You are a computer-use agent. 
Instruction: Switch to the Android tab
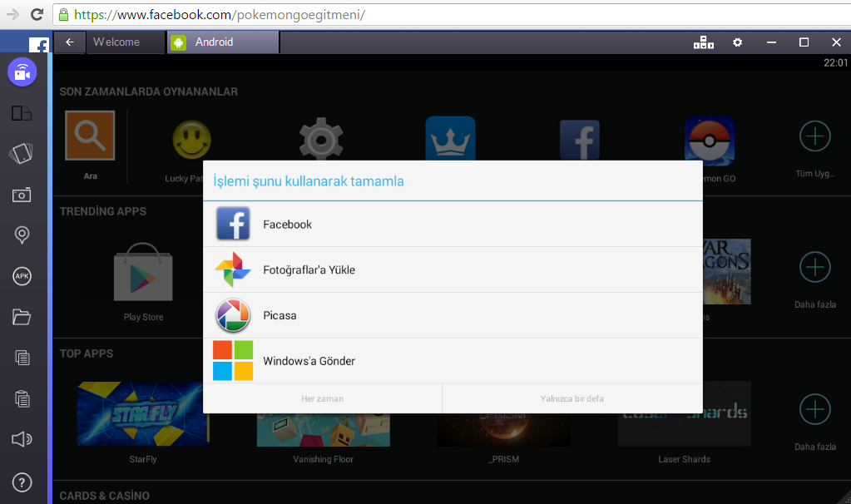pos(223,42)
